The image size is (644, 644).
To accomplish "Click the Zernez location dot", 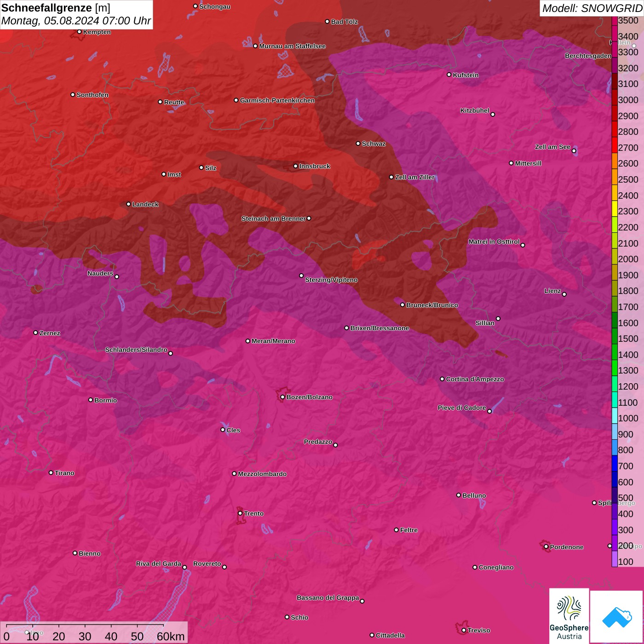I will [36, 333].
